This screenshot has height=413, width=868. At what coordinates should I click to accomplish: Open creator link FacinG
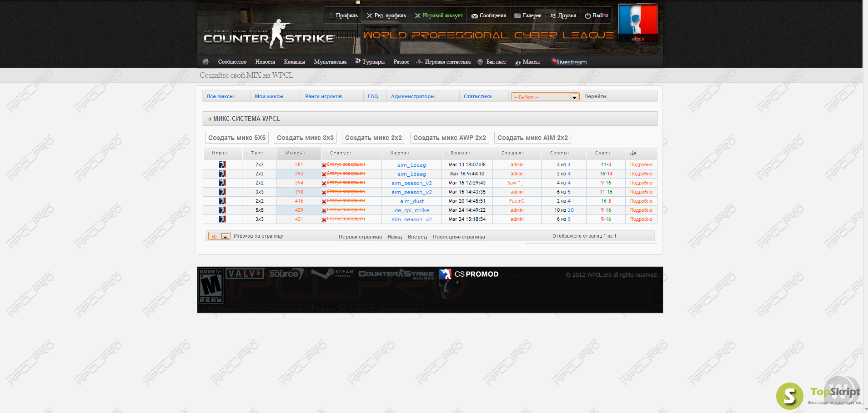coord(517,201)
